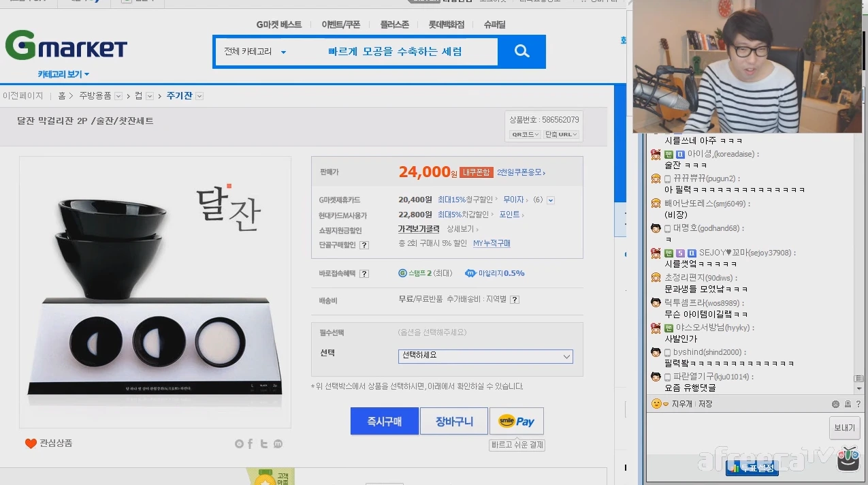The height and width of the screenshot is (485, 868).
Task: Share the product on Facebook
Action: [251, 443]
